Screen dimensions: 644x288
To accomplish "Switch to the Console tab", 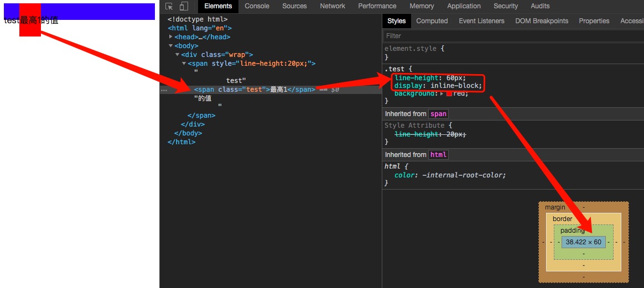I will (257, 6).
